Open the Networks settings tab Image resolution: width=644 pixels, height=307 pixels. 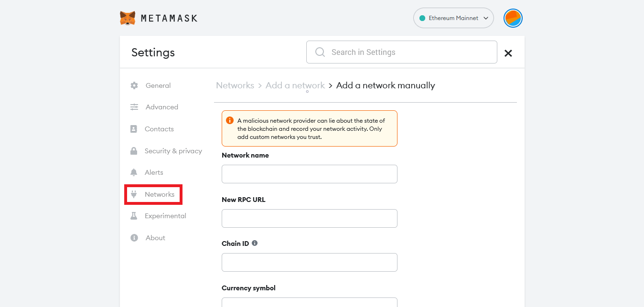click(159, 194)
